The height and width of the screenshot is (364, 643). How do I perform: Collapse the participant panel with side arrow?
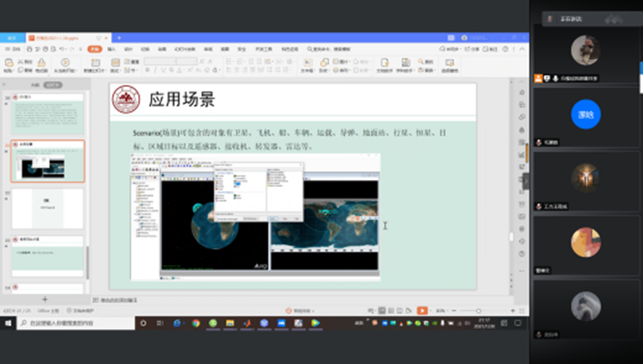526,181
